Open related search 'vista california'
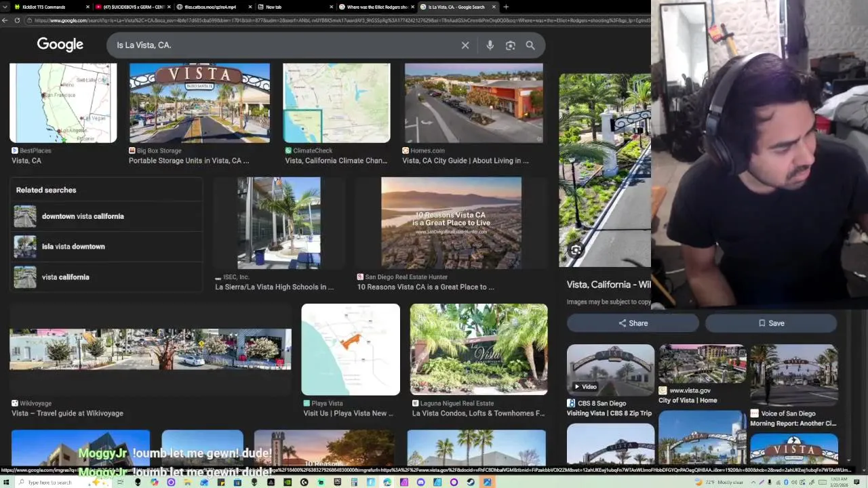The width and height of the screenshot is (868, 488). [106, 277]
